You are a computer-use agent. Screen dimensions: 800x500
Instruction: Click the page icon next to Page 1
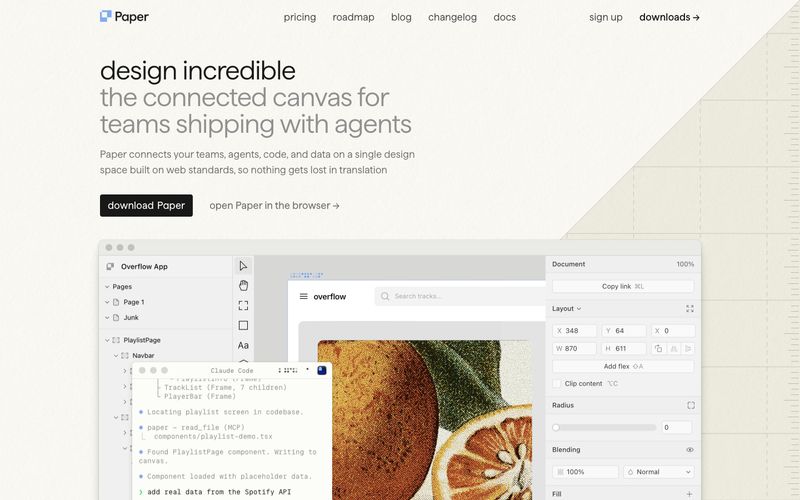click(x=116, y=302)
